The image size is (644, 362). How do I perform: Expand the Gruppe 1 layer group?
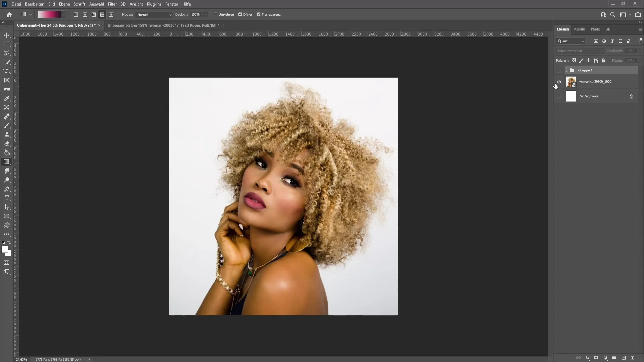566,70
